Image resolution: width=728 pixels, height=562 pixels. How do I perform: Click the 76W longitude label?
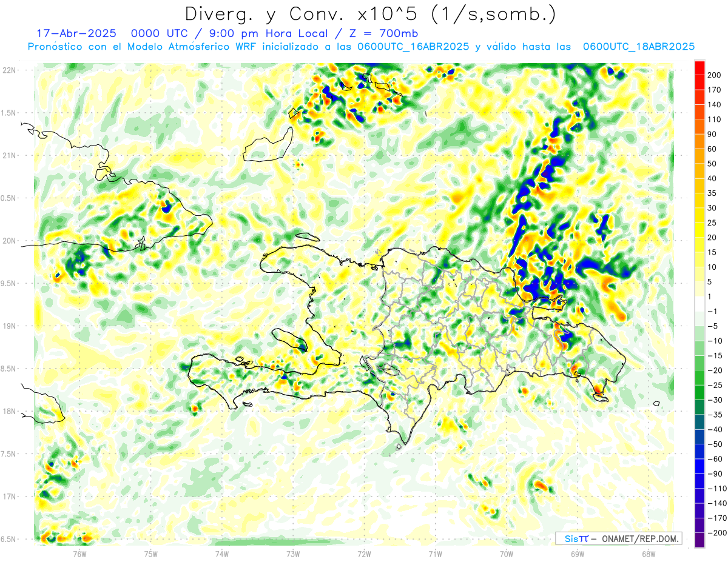pyautogui.click(x=79, y=554)
